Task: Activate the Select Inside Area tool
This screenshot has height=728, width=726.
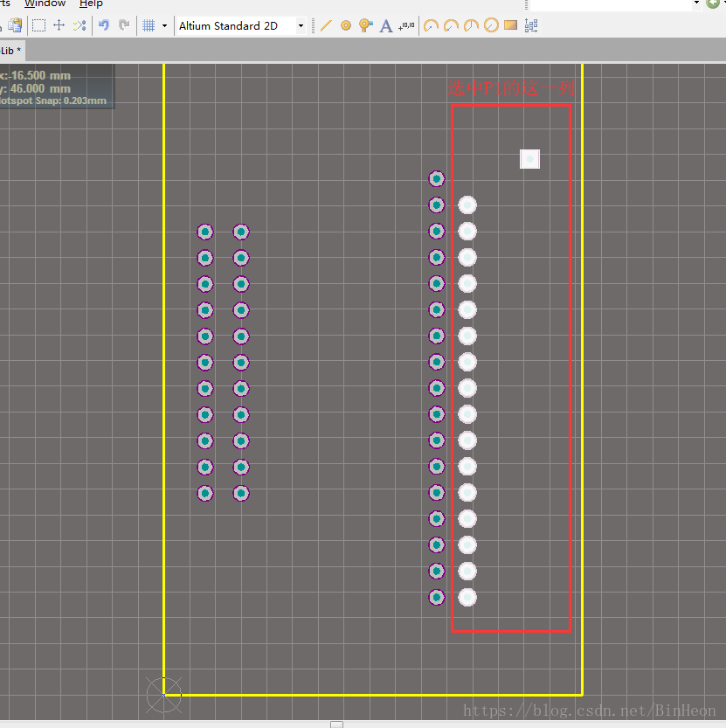Action: pyautogui.click(x=39, y=25)
